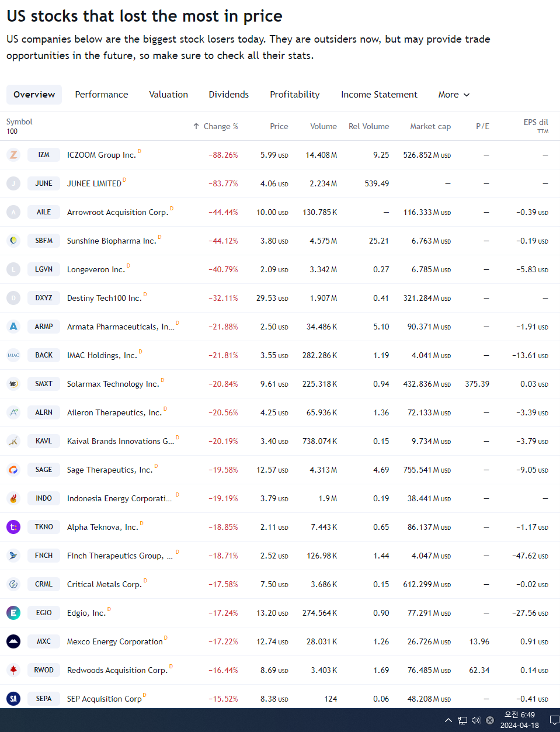Click the Armata Pharmaceuticals logo icon

coord(13,327)
